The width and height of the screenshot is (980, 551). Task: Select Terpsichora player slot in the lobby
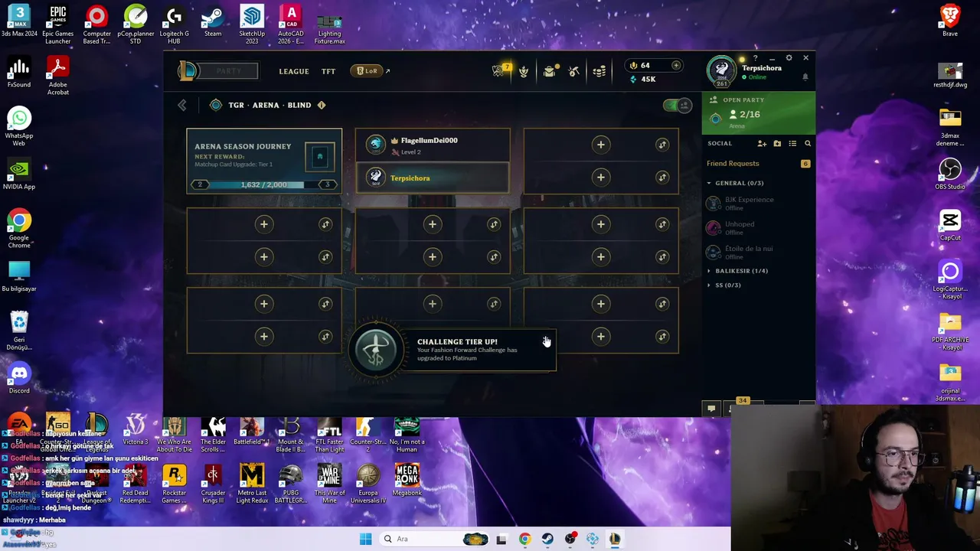coord(433,178)
